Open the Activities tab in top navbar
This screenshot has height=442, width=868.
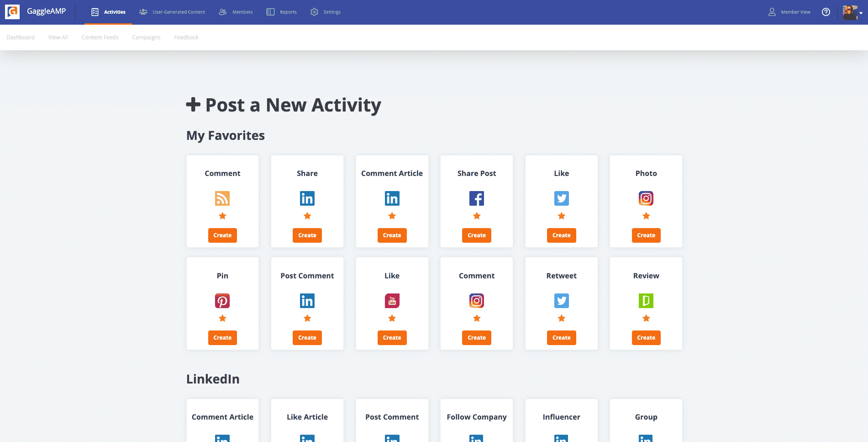108,12
